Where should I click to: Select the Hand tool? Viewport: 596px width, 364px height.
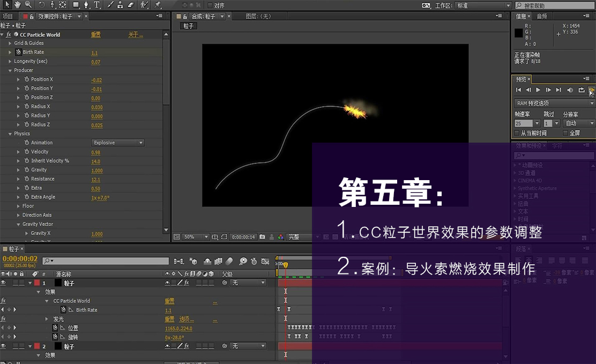coord(17,5)
